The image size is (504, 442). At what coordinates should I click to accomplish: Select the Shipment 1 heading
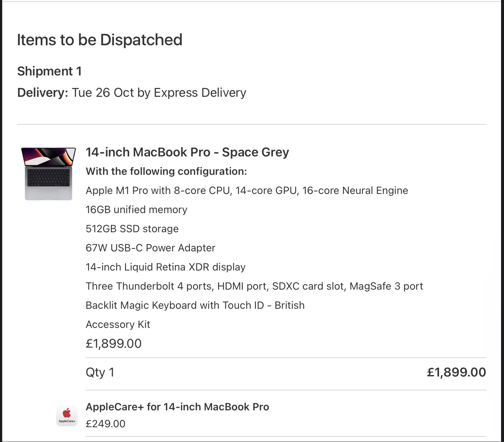[49, 71]
